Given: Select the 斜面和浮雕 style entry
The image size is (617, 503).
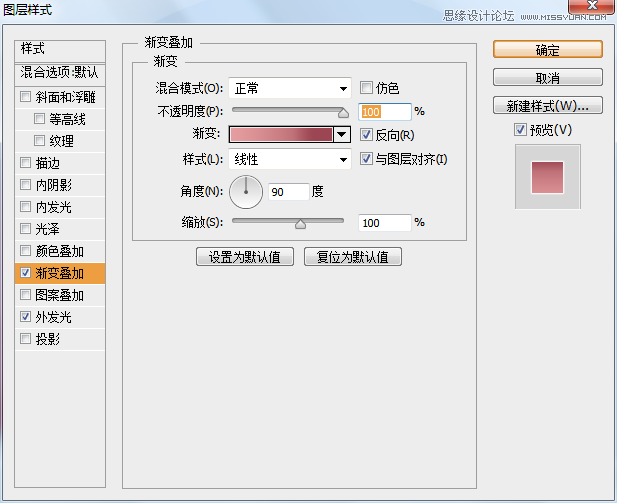Looking at the screenshot, I should pos(65,97).
